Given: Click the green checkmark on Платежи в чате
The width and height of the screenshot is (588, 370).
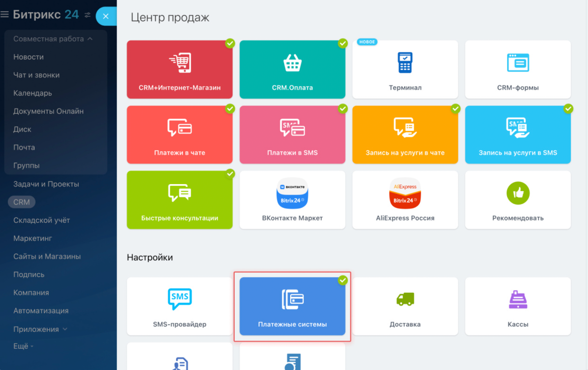Looking at the screenshot, I should click(230, 108).
